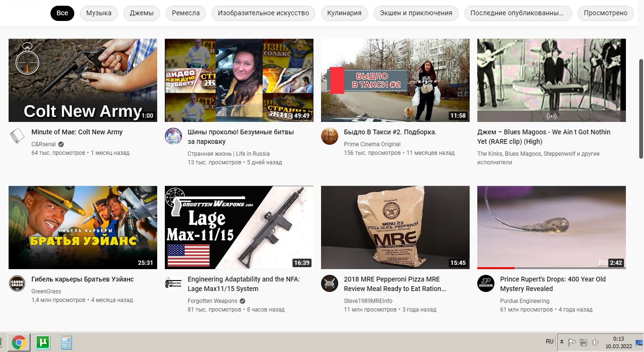The width and height of the screenshot is (644, 352).
Task: Open the Prime Cinema Original channel avatar
Action: tap(330, 136)
